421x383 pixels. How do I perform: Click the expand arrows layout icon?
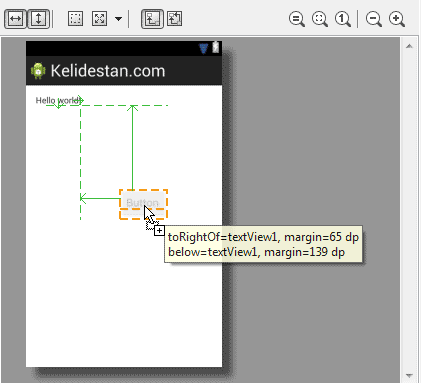tap(99, 19)
